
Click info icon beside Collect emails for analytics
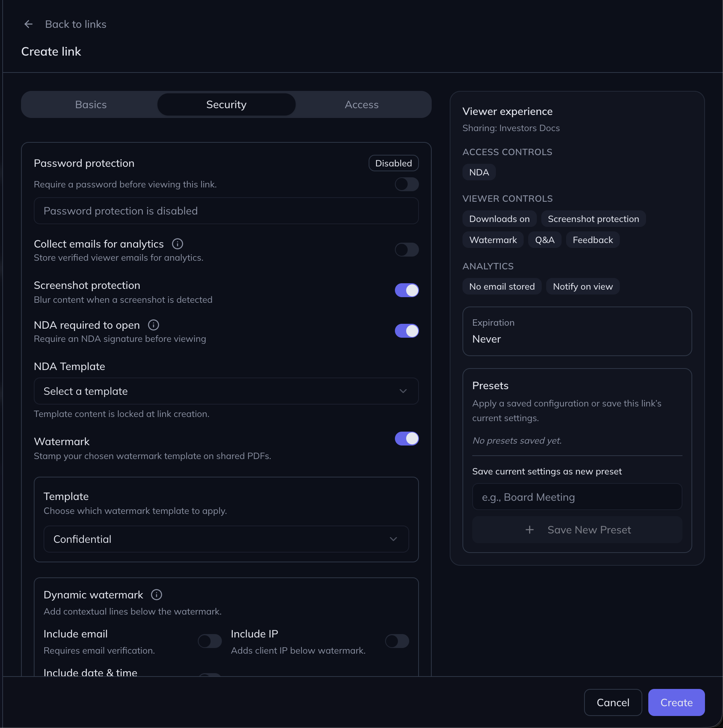177,244
